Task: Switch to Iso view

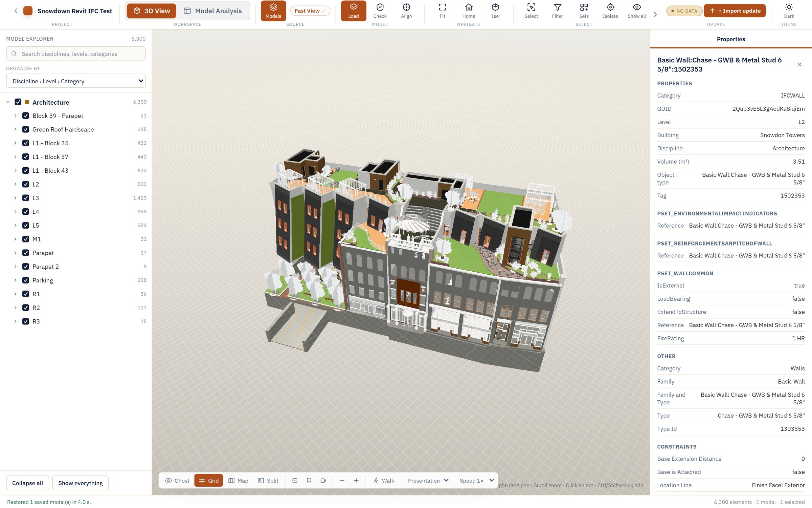Action: 495,11
